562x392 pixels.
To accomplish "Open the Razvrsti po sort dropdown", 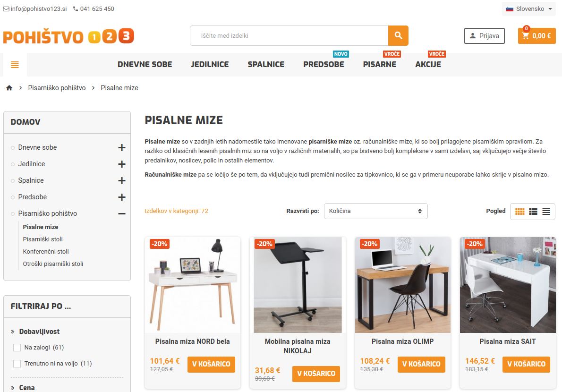I will coord(375,211).
